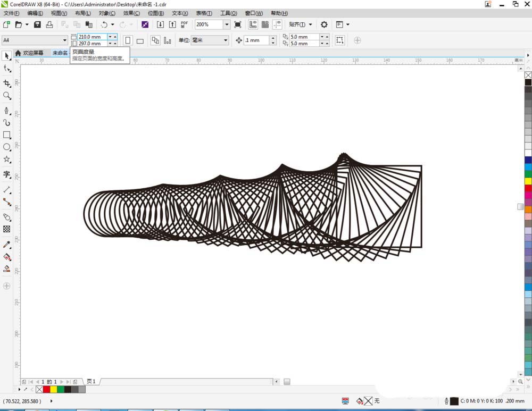Open the 位图(B) menu
This screenshot has width=532, height=411.
pos(156,13)
